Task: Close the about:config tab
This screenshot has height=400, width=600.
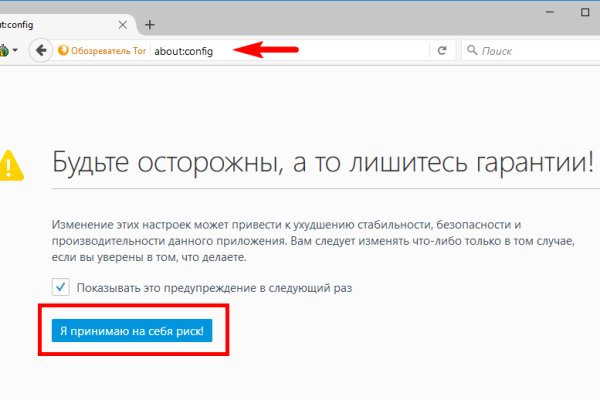Action: (x=122, y=23)
